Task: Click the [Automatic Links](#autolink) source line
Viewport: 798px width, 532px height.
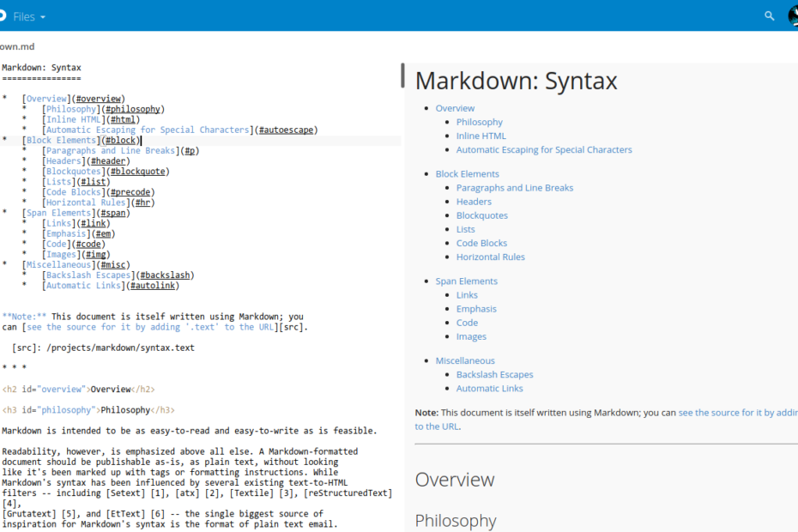Action: coord(111,286)
